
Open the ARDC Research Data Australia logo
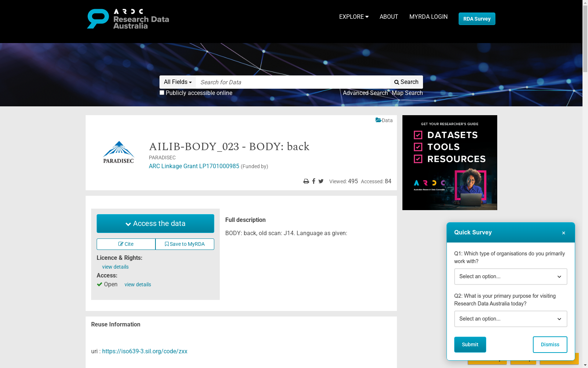coord(128,19)
